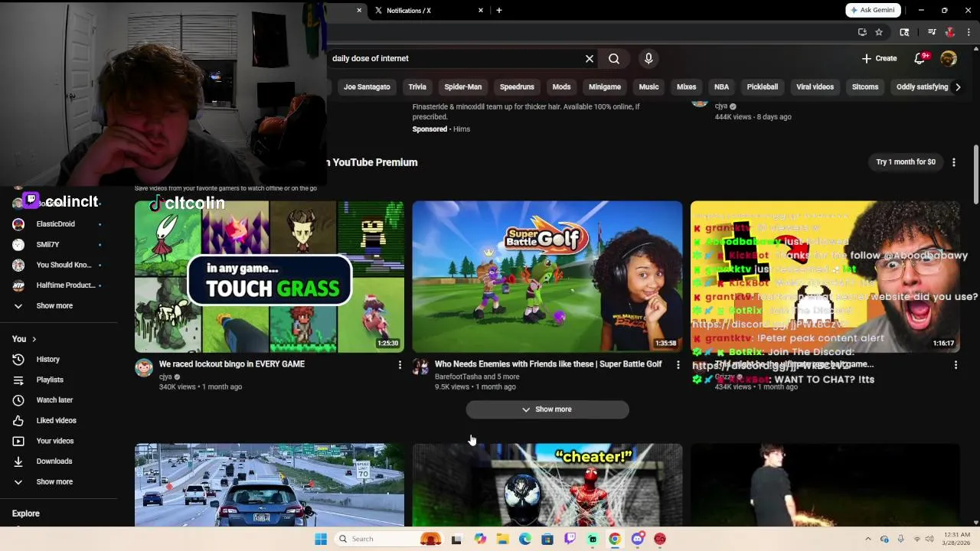Clear the YouTube search text with the X
The width and height of the screenshot is (980, 551).
590,58
